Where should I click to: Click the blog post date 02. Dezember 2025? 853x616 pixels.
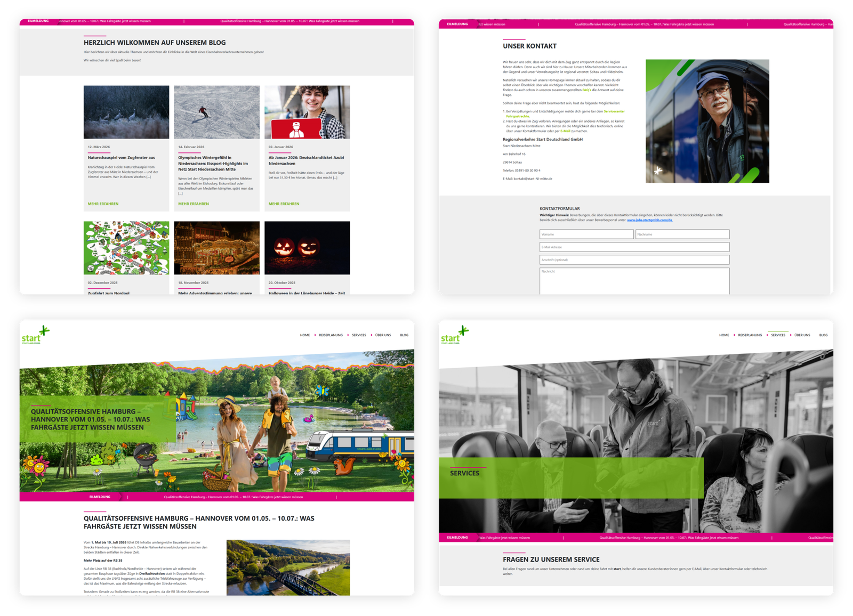102,283
